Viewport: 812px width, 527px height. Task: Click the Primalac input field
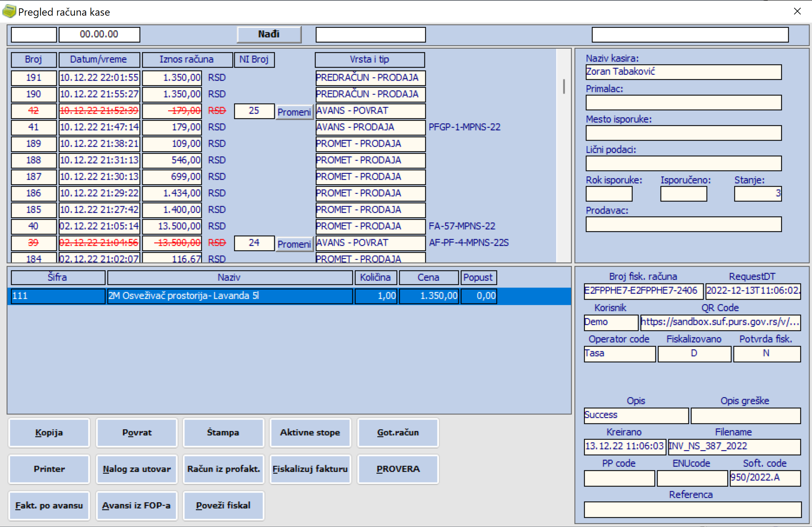pyautogui.click(x=683, y=103)
